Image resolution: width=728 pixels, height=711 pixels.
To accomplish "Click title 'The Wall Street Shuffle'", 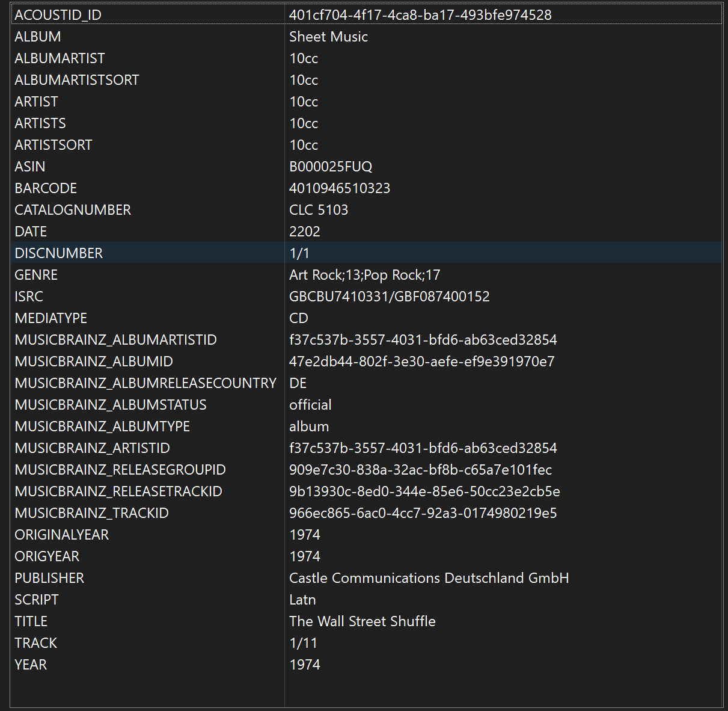I will point(362,621).
